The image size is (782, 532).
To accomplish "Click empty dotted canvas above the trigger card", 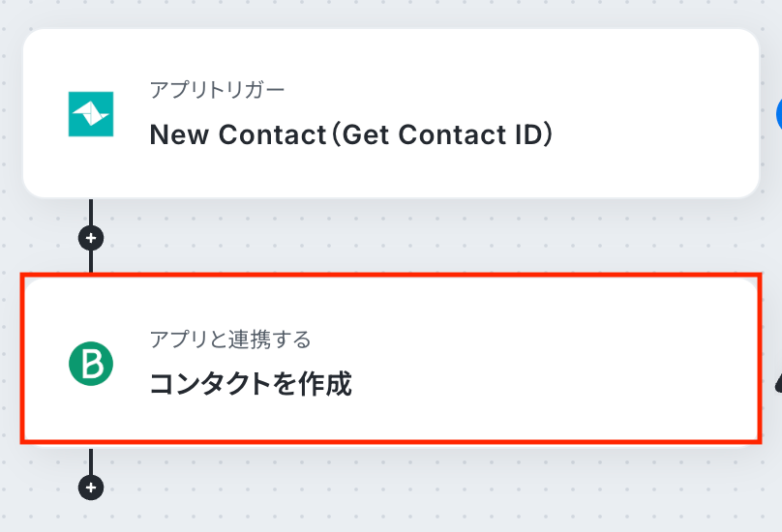I will [387, 12].
